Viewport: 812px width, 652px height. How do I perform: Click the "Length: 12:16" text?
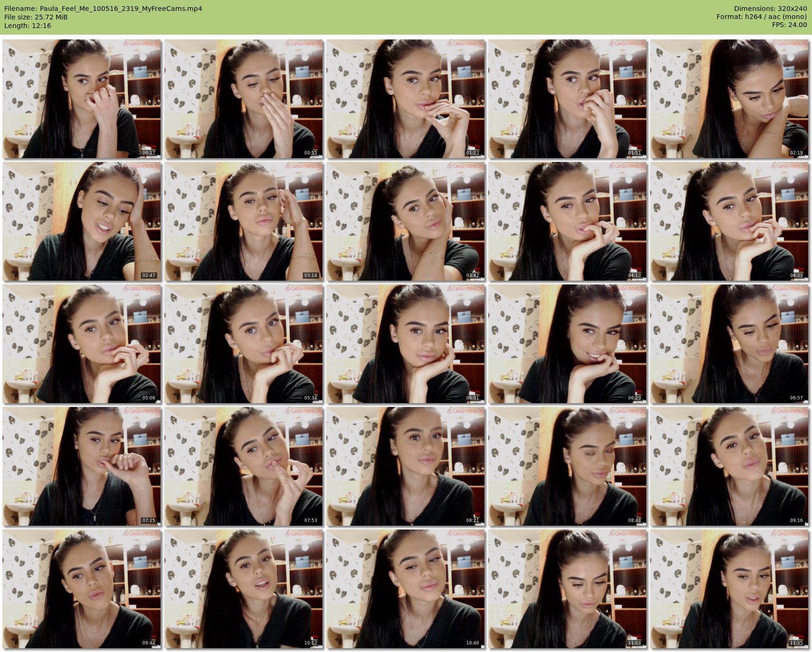pyautogui.click(x=28, y=26)
